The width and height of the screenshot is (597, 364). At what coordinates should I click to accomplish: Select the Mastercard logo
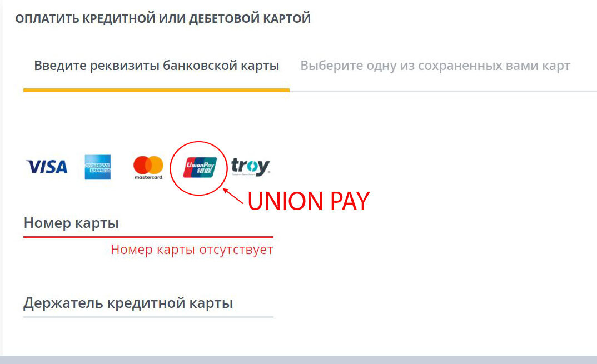148,167
